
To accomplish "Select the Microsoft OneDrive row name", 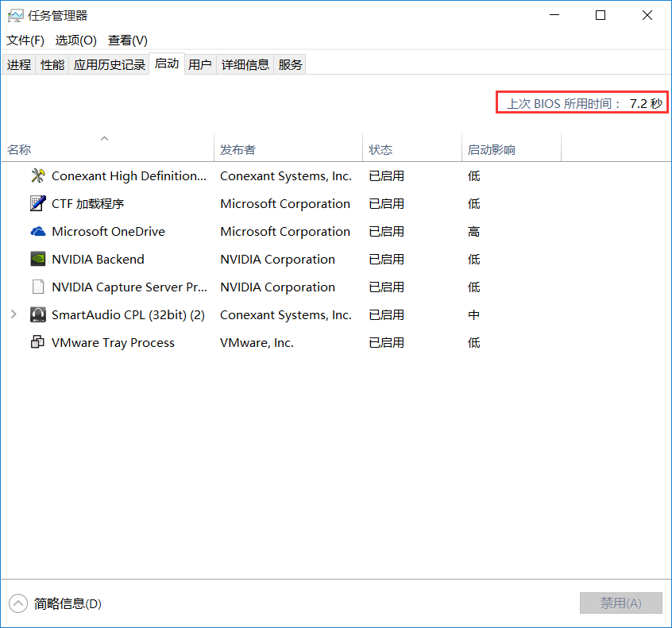I will [109, 232].
